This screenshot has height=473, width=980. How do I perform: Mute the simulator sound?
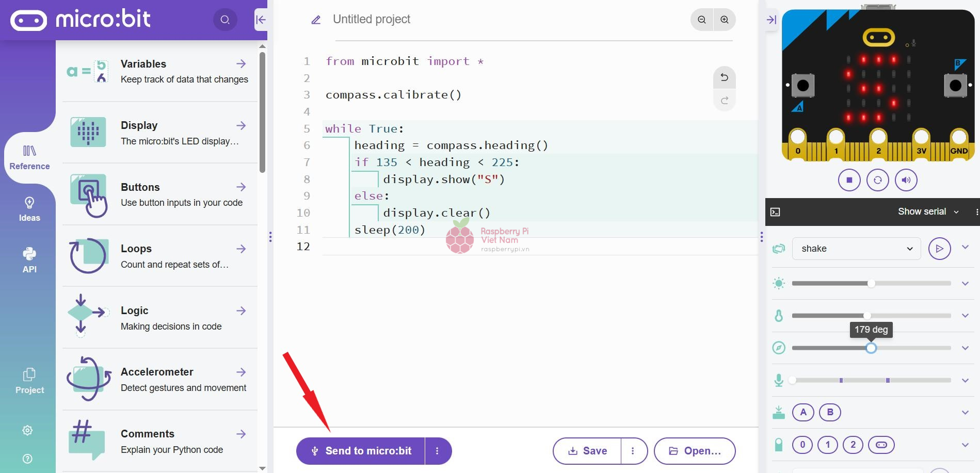point(906,180)
